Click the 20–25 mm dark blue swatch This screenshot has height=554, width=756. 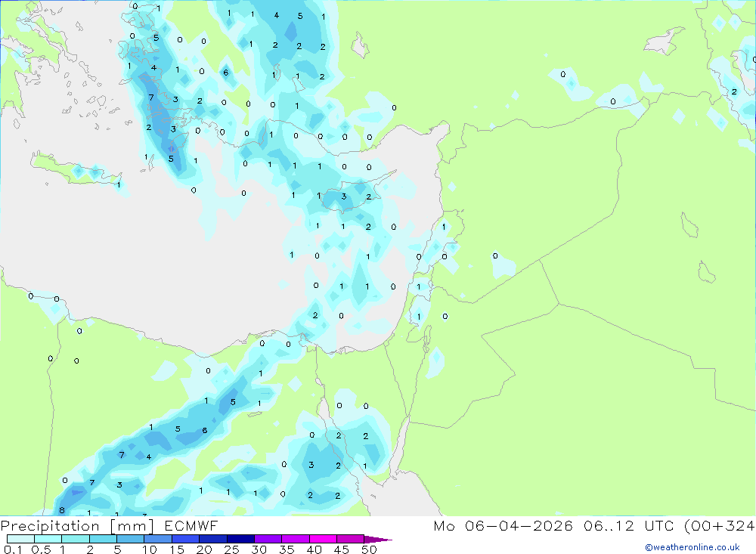[213, 539]
